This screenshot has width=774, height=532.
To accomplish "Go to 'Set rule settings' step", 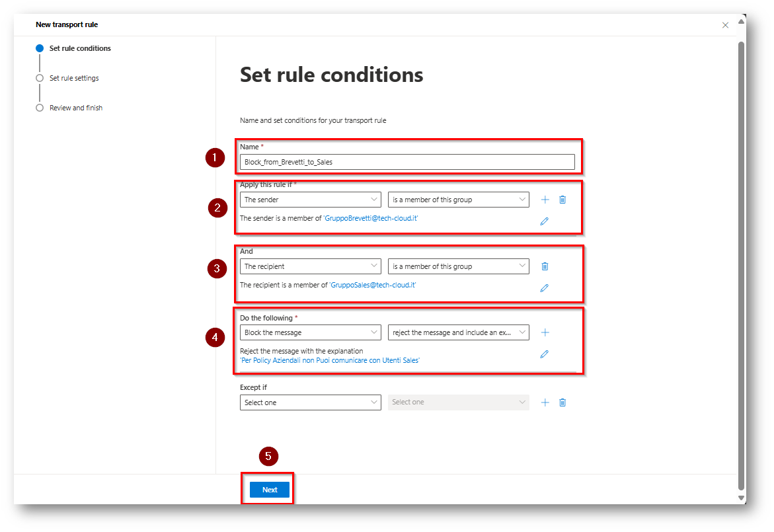I will (74, 78).
